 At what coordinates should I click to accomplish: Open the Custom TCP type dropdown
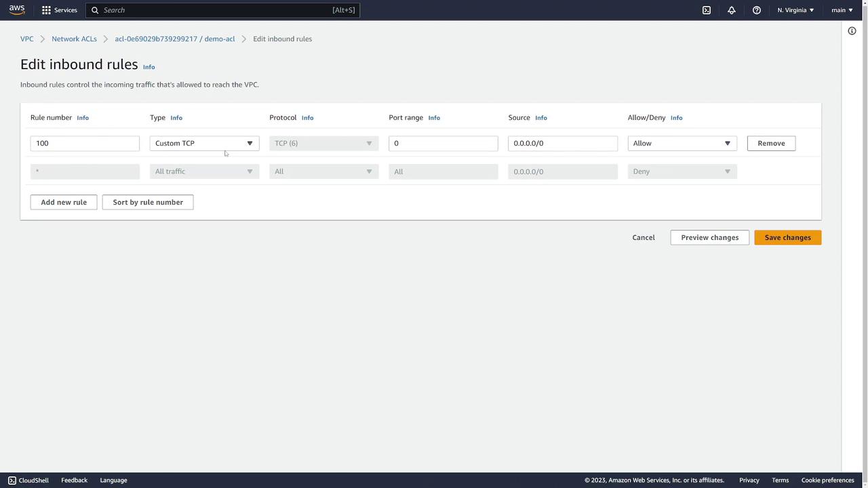pyautogui.click(x=204, y=143)
